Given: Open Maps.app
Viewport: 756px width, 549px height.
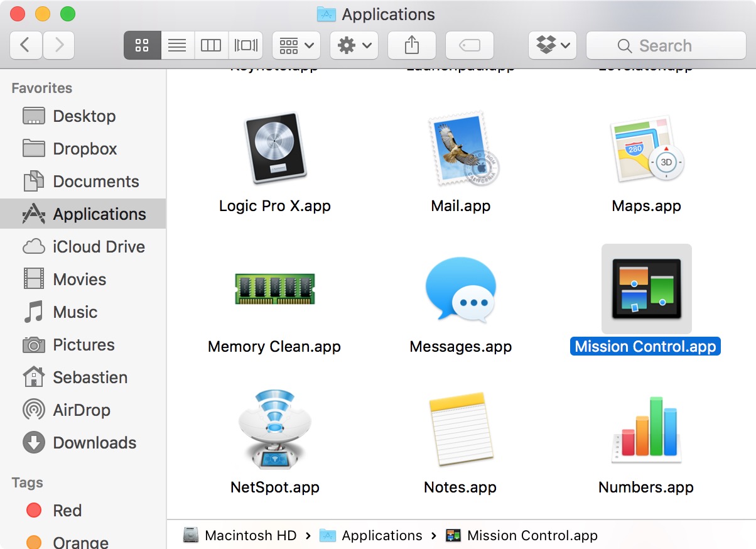Looking at the screenshot, I should 646,149.
